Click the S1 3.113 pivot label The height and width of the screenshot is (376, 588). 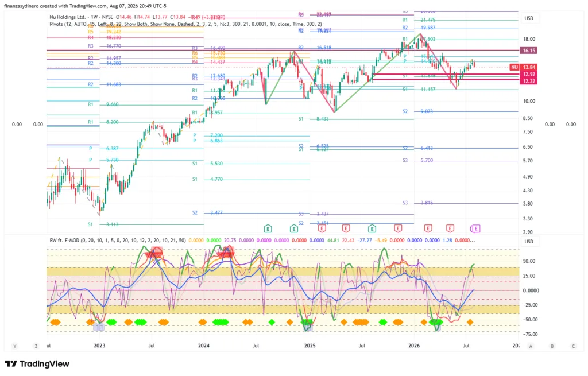point(103,224)
